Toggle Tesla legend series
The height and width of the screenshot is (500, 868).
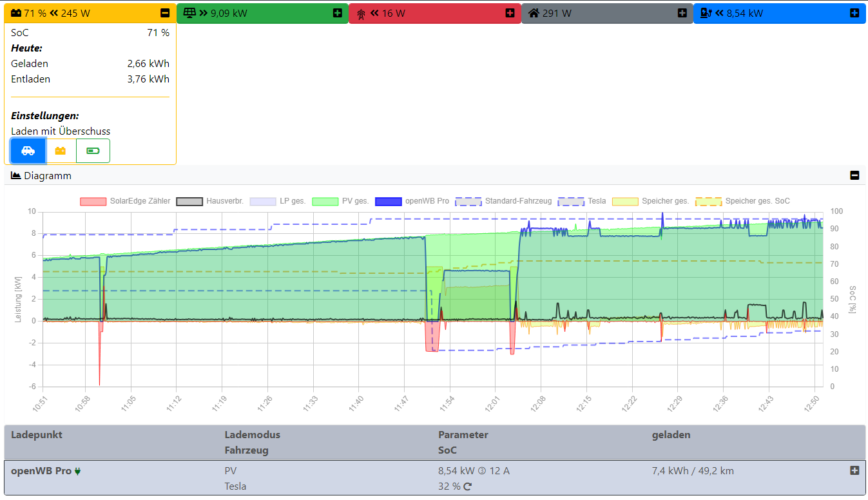coord(583,201)
